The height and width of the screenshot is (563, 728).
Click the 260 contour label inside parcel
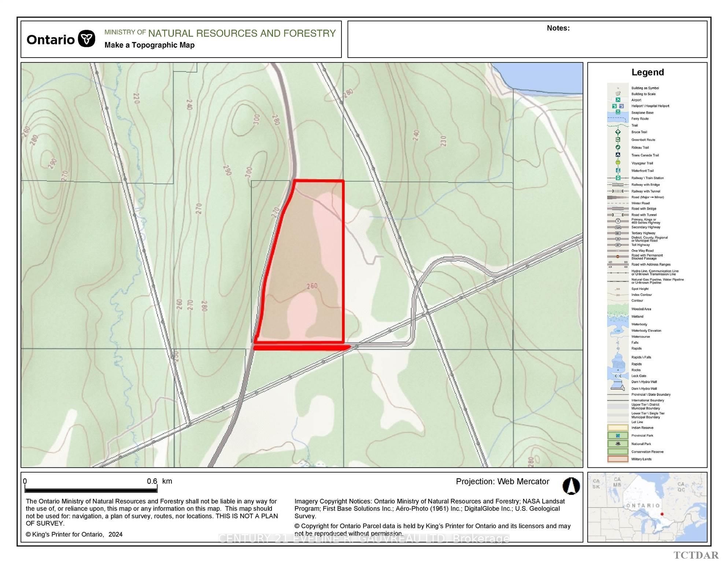coord(312,286)
